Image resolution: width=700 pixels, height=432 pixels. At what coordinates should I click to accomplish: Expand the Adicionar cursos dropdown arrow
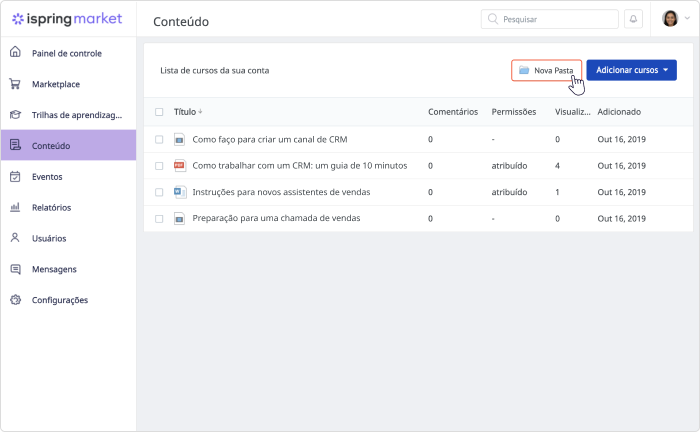pos(666,70)
